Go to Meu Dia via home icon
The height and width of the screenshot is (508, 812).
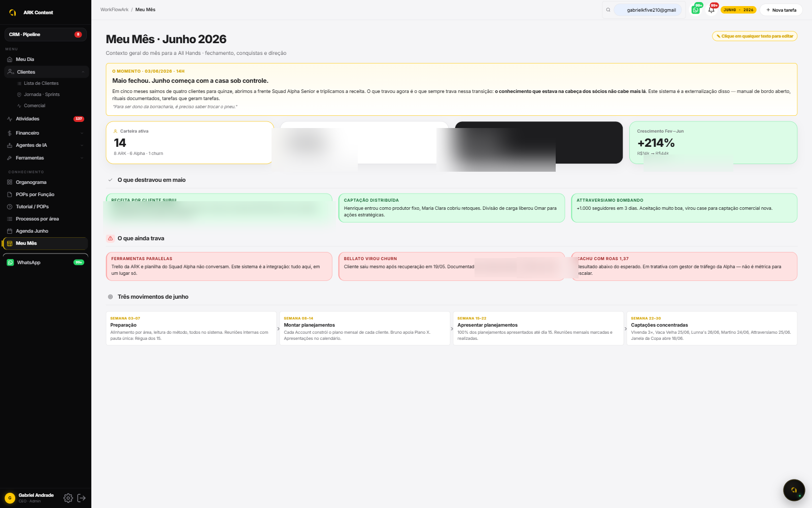point(10,59)
